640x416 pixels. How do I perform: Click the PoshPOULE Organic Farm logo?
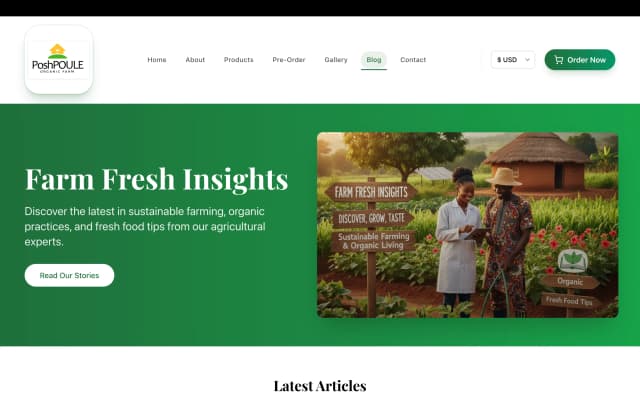(59, 60)
